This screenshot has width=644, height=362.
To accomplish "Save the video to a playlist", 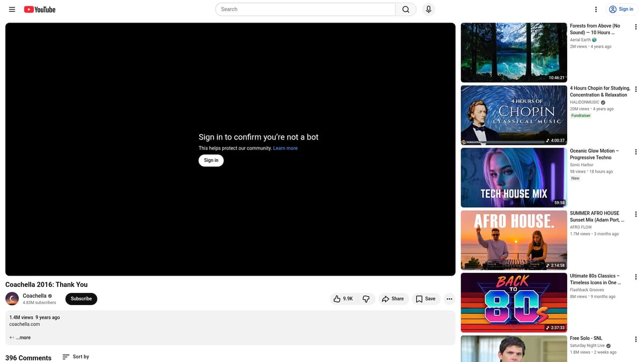I will pos(426,299).
